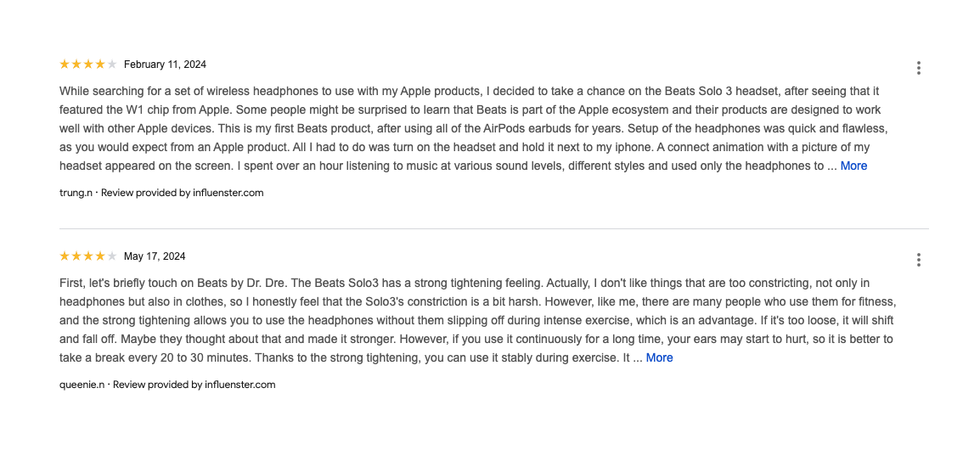Viewport: 980px width, 450px height.
Task: Click the four-star rating on May 17 review
Action: [x=88, y=256]
